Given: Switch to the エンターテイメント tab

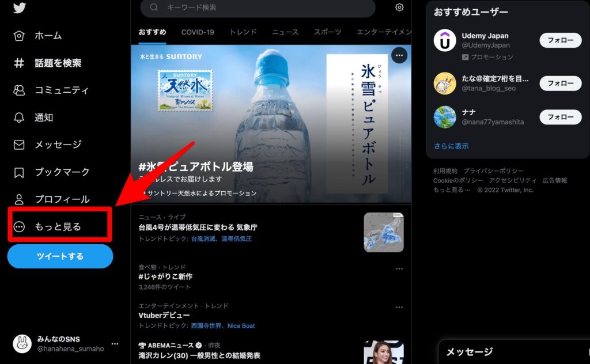Looking at the screenshot, I should click(x=384, y=32).
